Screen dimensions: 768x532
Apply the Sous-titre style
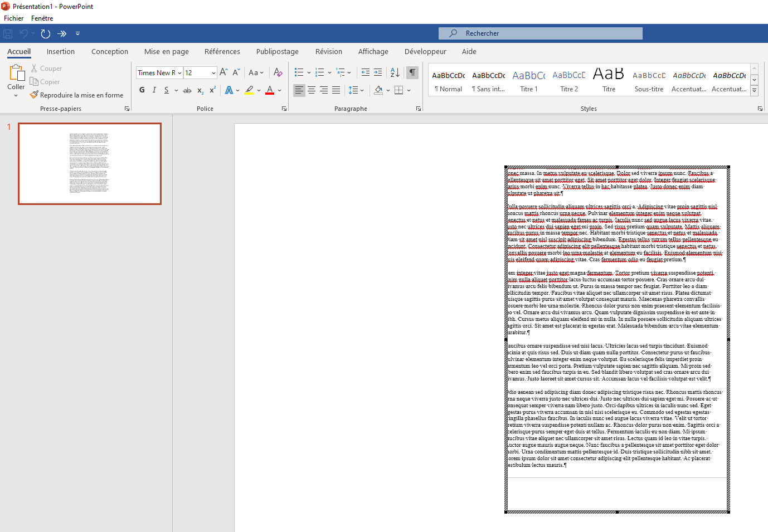pos(649,80)
